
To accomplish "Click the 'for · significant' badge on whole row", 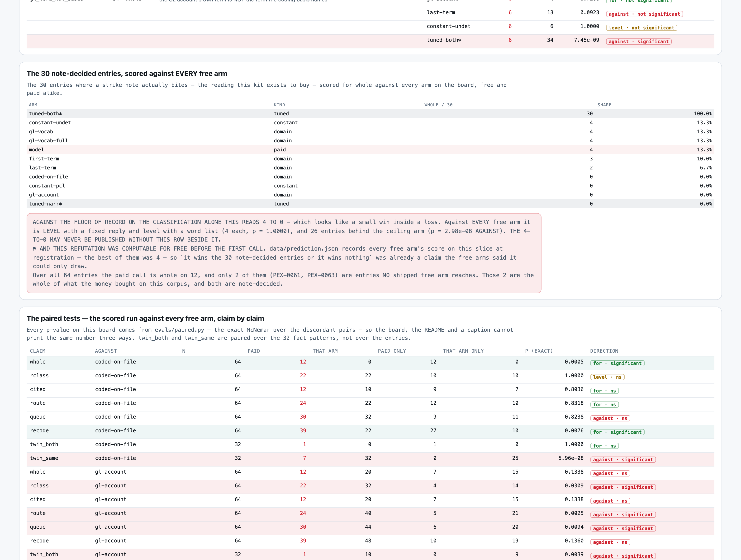I will point(617,363).
